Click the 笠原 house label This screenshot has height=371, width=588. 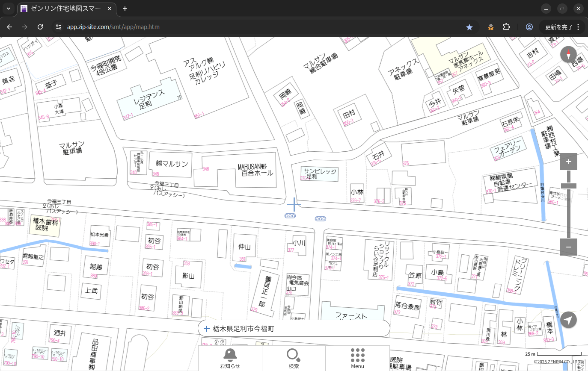pos(415,276)
